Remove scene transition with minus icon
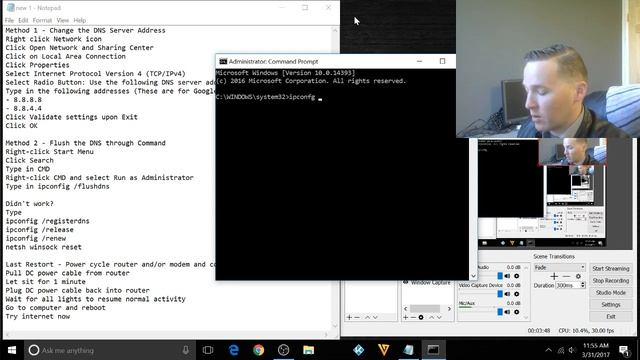This screenshot has width=640, height=360. [x=566, y=276]
